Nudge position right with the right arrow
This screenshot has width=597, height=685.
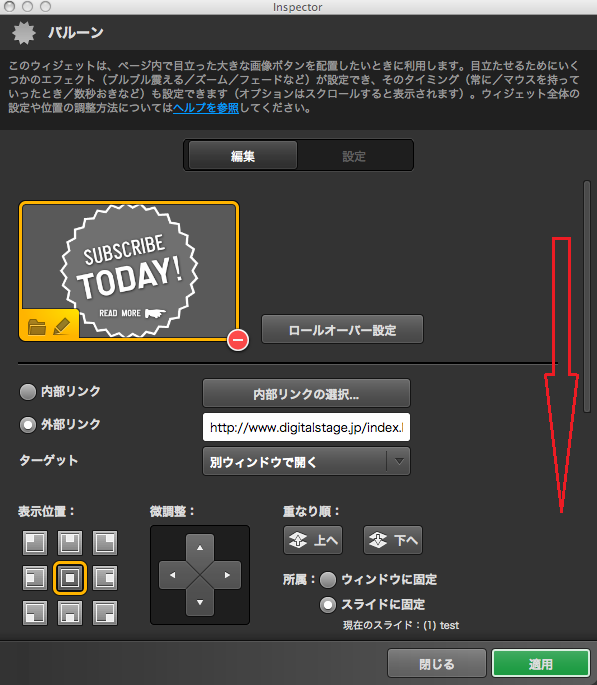pyautogui.click(x=227, y=575)
